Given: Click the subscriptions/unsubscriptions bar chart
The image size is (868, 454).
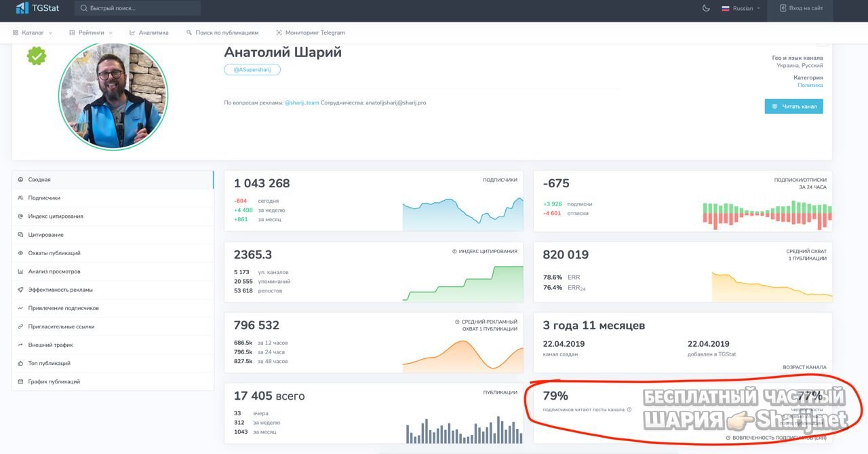Looking at the screenshot, I should [767, 215].
